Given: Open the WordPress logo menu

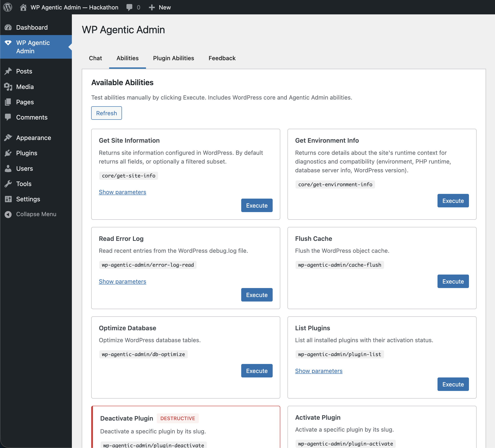Looking at the screenshot, I should coord(7,7).
